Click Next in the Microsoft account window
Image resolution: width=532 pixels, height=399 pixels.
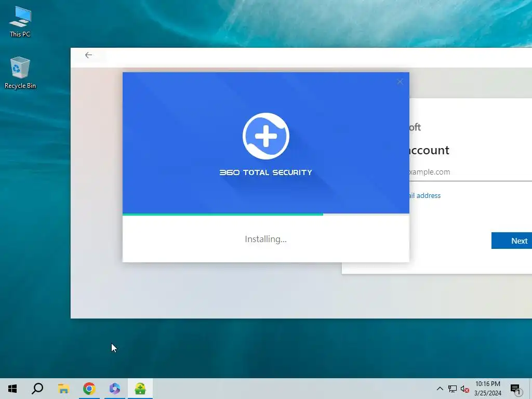click(x=512, y=241)
